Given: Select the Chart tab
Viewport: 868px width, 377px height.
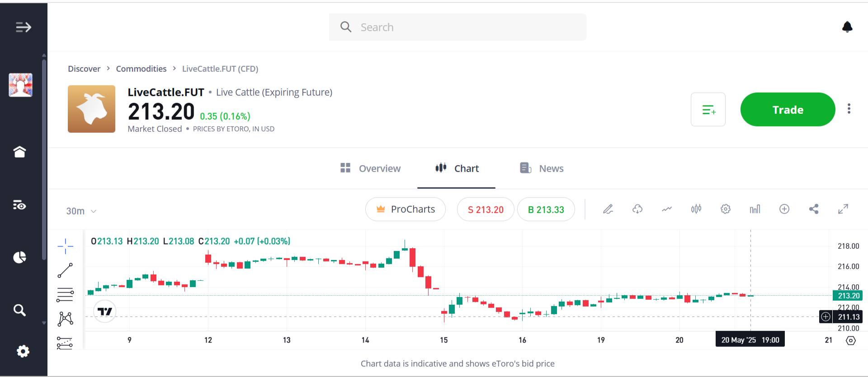Looking at the screenshot, I should point(457,168).
